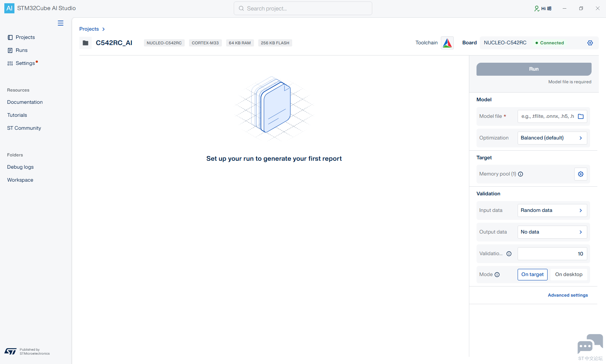Click the 64 KB RAM tag
Screen dimensions: 606x364
tap(240, 43)
